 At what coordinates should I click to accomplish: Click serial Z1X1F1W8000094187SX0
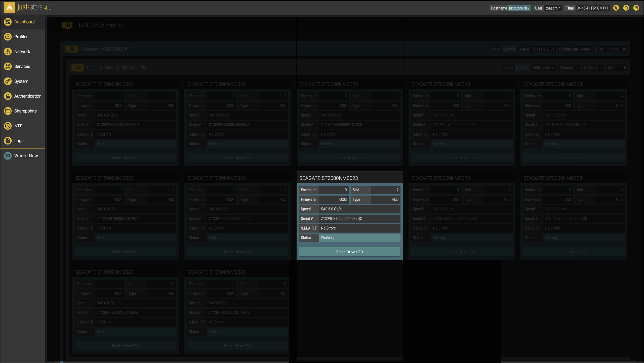point(341,125)
